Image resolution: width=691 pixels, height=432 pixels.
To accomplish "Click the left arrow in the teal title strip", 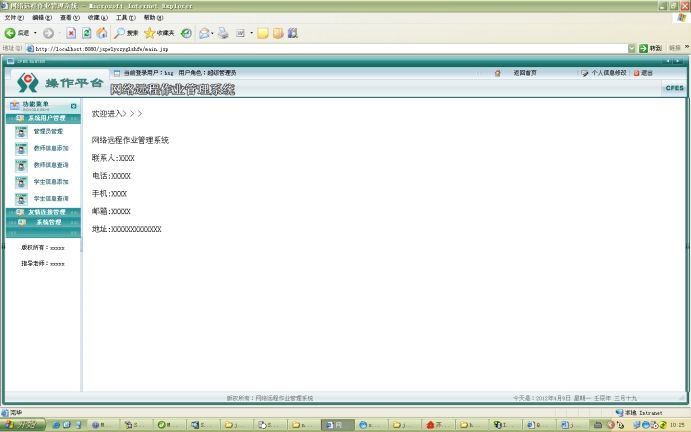I will click(668, 61).
